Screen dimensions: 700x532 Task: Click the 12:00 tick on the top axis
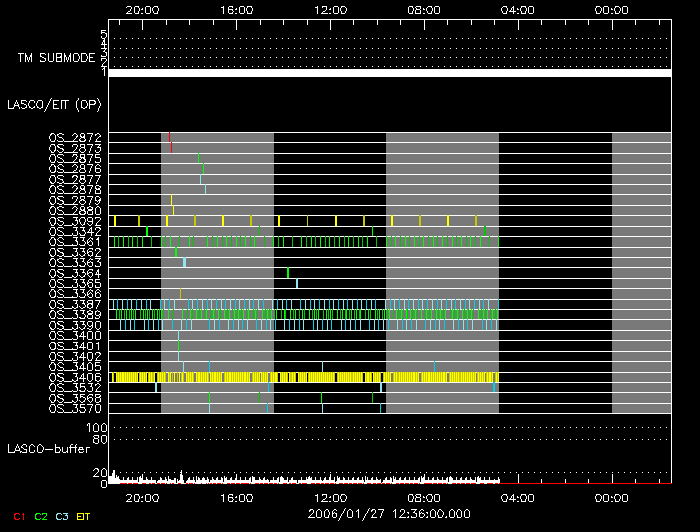click(x=330, y=10)
